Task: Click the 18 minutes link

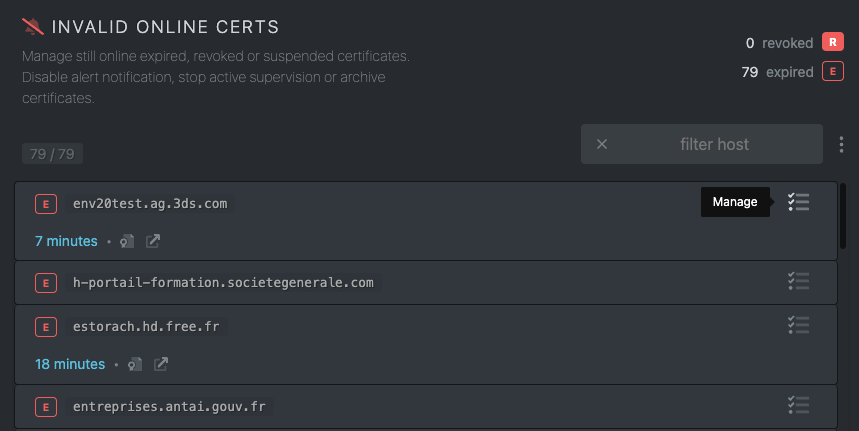Action: pos(70,364)
